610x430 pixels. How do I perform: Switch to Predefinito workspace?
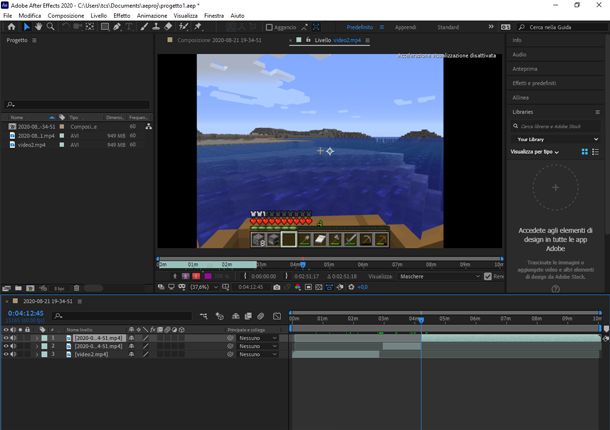[x=359, y=27]
